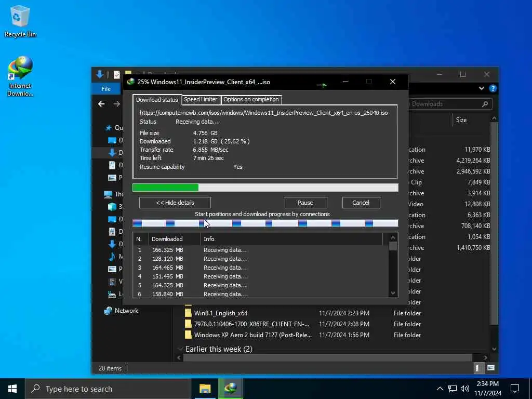The height and width of the screenshot is (399, 532).
Task: Select connection row 5 with 164.325 MB
Action: (x=261, y=285)
